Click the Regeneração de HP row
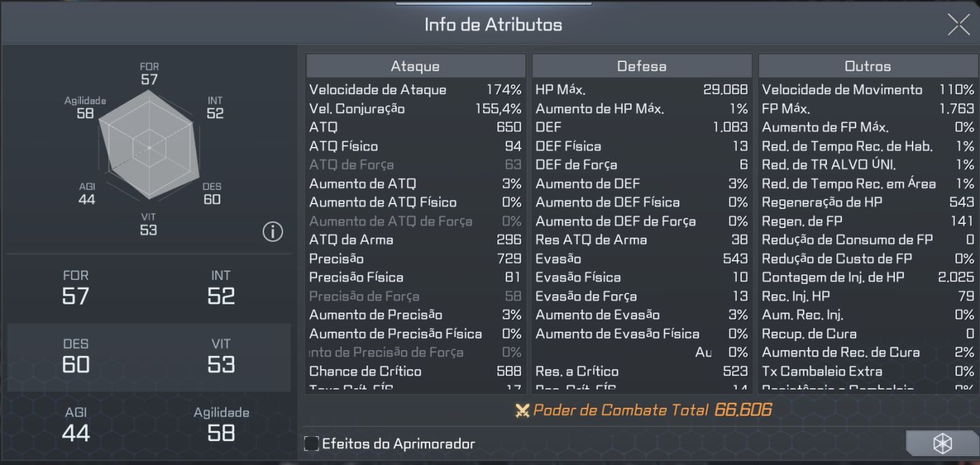The image size is (980, 465). pyautogui.click(x=868, y=202)
